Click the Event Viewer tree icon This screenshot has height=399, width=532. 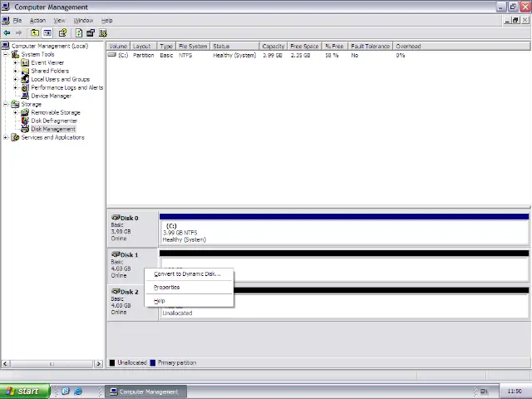coord(25,62)
